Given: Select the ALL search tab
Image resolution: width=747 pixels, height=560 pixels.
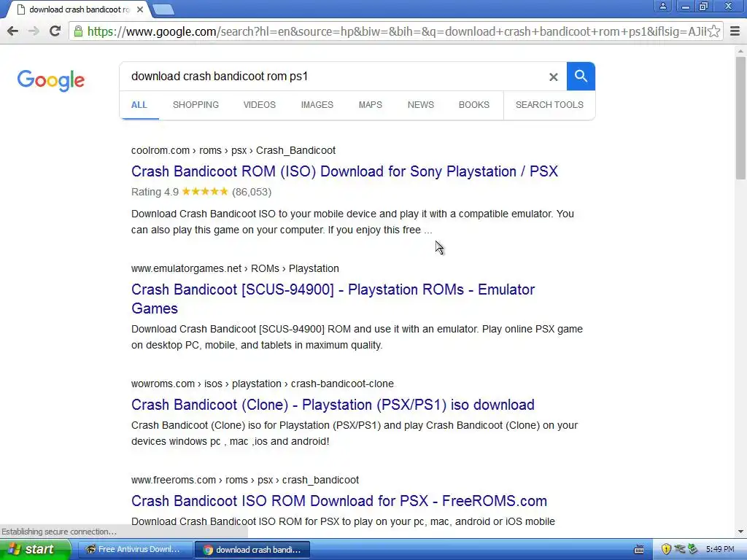Looking at the screenshot, I should tap(139, 105).
